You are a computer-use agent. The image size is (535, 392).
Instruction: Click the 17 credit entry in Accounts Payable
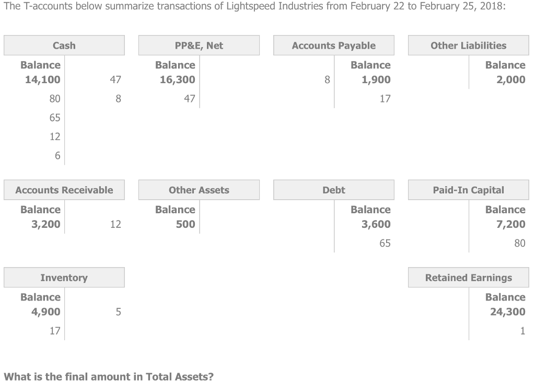tap(385, 99)
